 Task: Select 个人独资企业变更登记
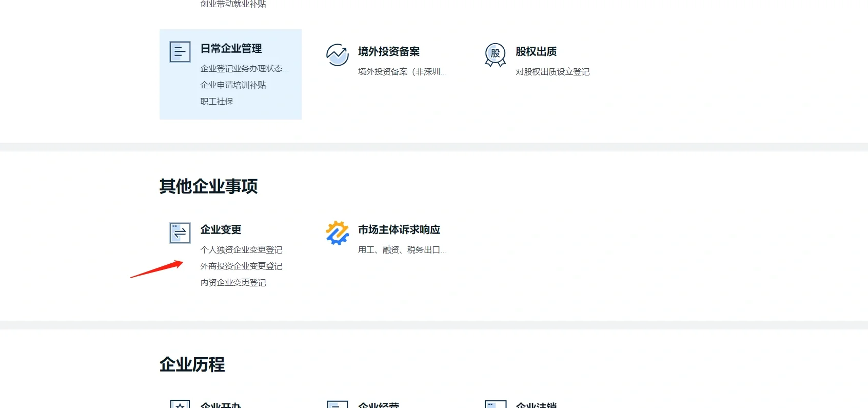pos(241,250)
